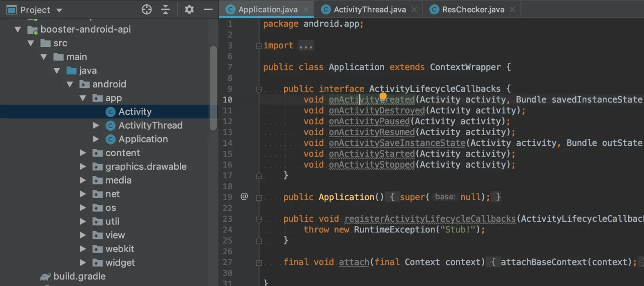Click the booster-android-api module folder icon
644x286 pixels.
[32, 30]
